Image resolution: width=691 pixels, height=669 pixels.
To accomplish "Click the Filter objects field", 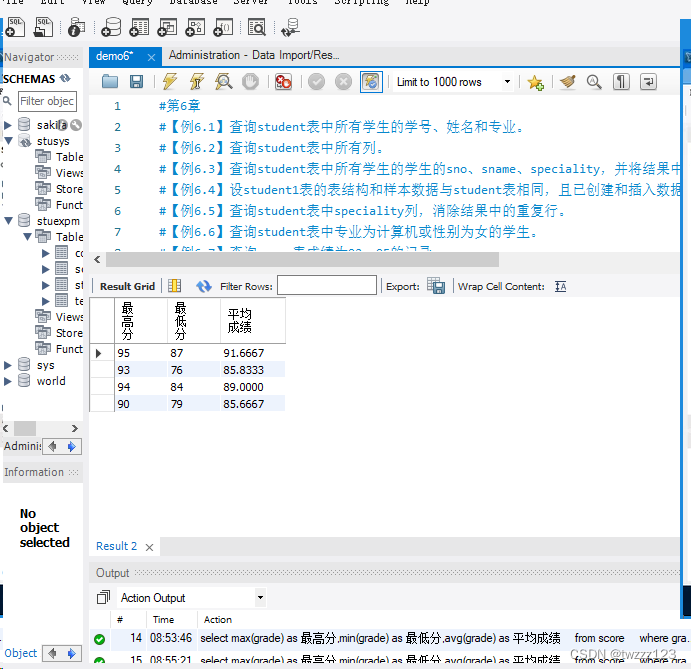I will 47,101.
